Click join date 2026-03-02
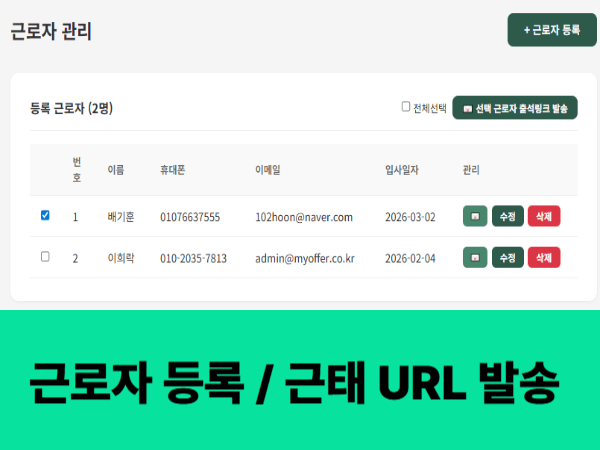 click(x=410, y=217)
